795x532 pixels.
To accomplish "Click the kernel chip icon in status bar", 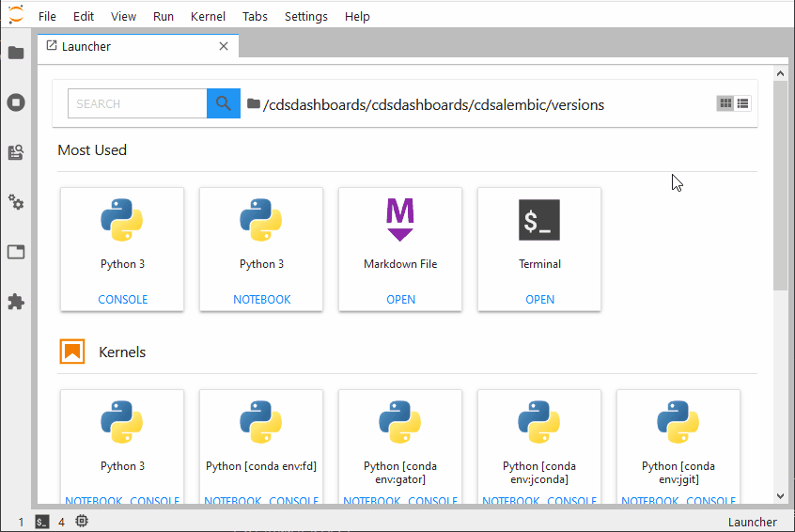I will 82,521.
